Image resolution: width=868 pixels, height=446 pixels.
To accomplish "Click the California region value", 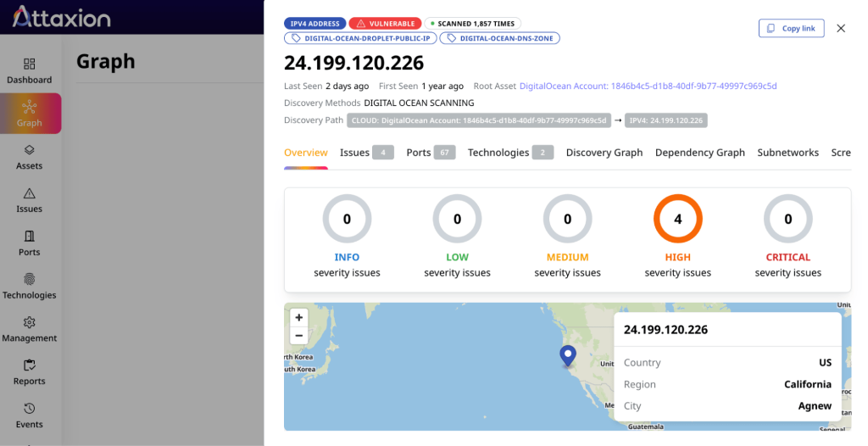I will [808, 384].
